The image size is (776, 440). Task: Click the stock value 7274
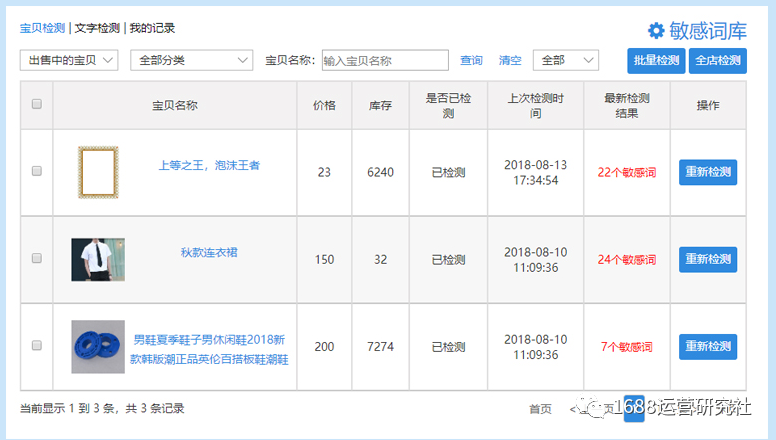[380, 346]
